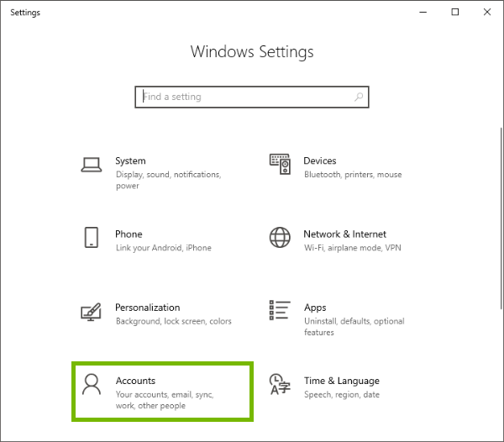Minimize the Settings window
The width and height of the screenshot is (504, 442).
click(423, 13)
